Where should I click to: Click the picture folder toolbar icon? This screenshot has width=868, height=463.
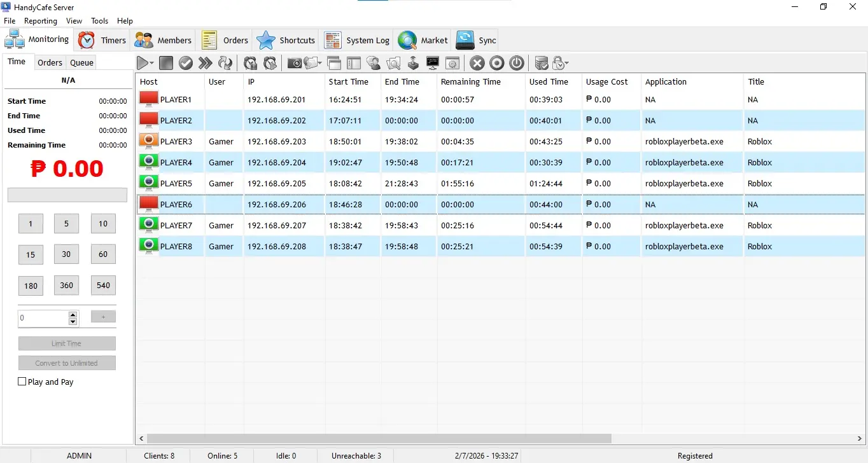pyautogui.click(x=311, y=63)
